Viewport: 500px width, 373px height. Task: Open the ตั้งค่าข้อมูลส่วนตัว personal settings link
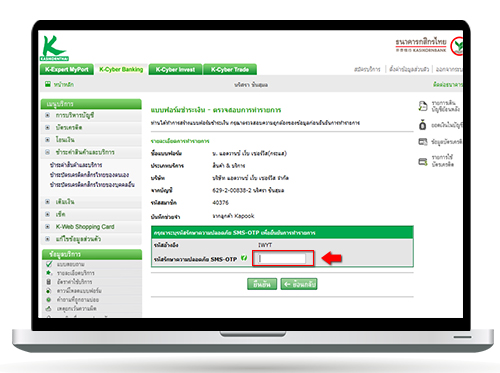(x=409, y=69)
